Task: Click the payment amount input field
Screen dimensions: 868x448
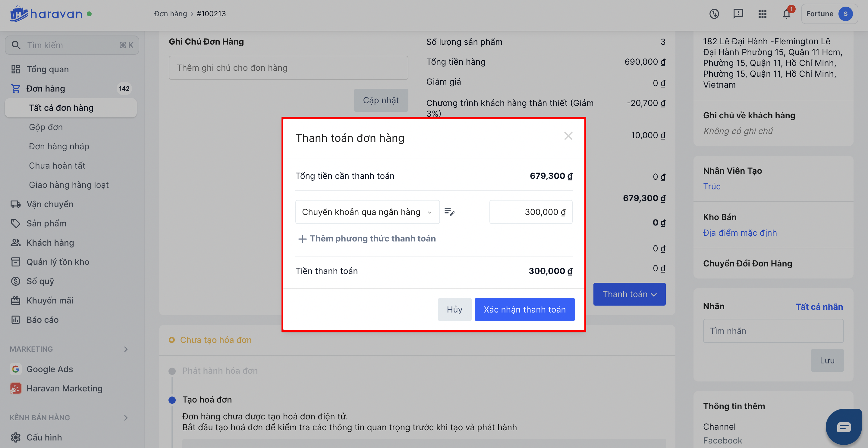Action: [530, 212]
